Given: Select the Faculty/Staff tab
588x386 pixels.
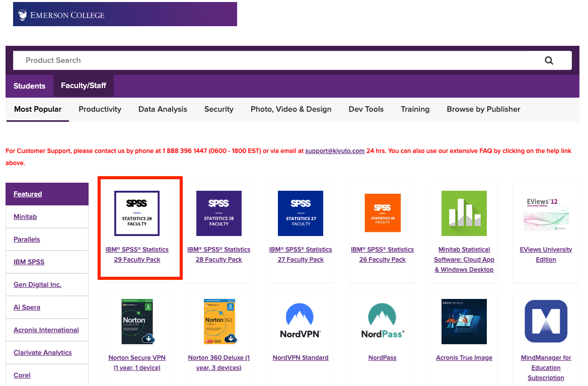Looking at the screenshot, I should click(x=83, y=86).
